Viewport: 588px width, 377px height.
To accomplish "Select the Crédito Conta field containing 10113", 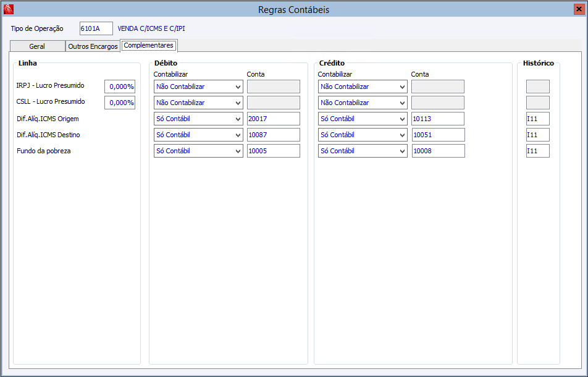I will click(x=437, y=119).
